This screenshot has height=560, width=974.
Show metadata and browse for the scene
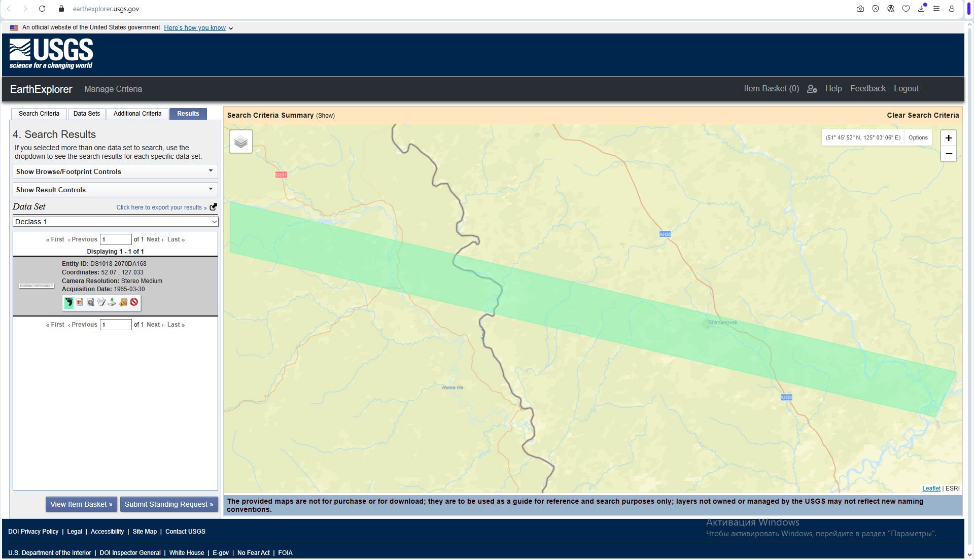tap(101, 303)
